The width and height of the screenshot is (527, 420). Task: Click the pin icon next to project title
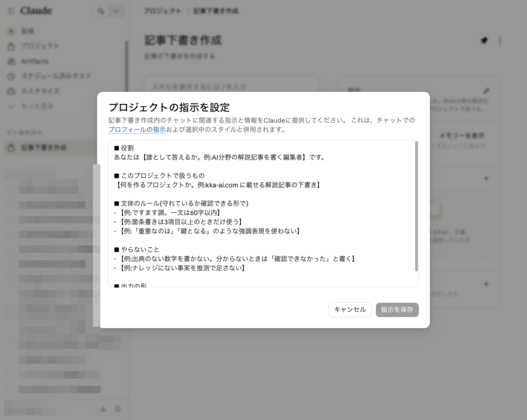[x=484, y=41]
